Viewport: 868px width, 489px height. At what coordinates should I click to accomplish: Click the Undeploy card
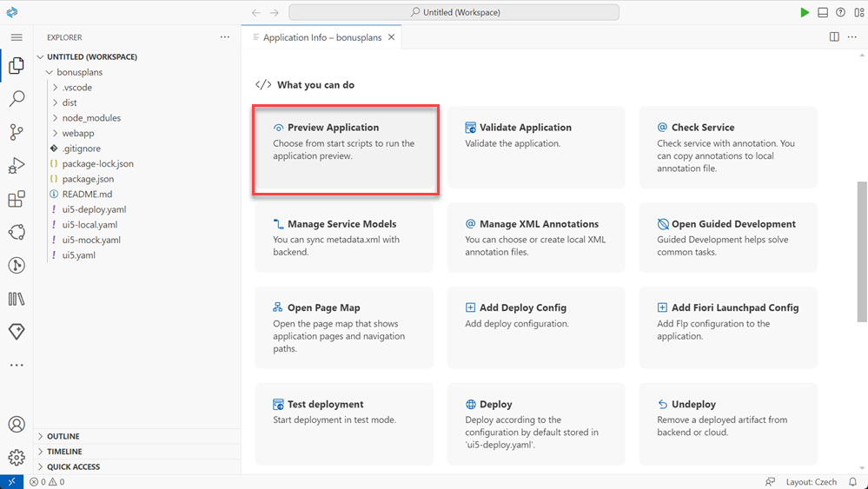(x=728, y=424)
